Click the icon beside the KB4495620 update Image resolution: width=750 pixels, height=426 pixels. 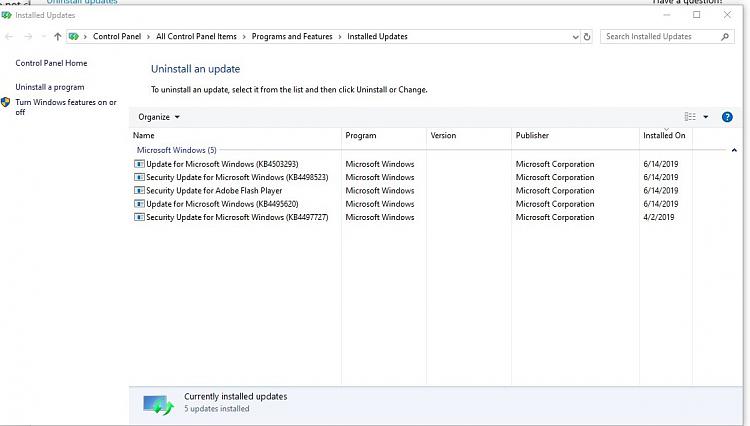click(x=139, y=204)
